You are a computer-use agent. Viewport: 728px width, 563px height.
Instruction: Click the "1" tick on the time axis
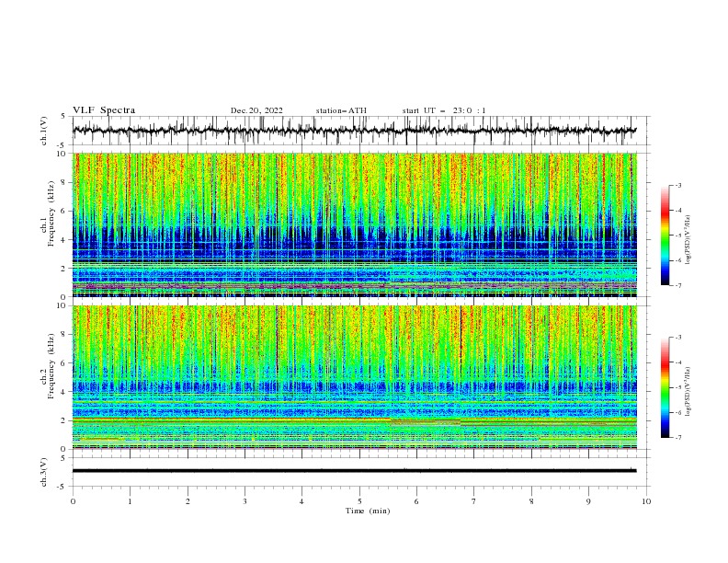point(130,501)
